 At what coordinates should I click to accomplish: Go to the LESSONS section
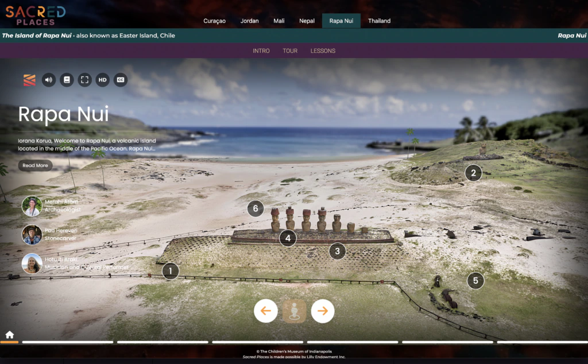[x=323, y=51]
